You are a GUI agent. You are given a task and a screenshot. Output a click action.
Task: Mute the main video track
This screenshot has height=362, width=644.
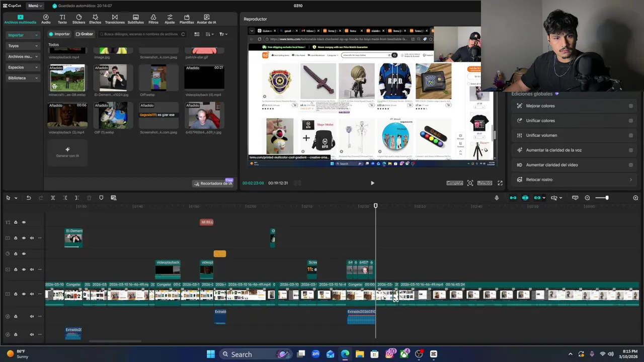coord(32,294)
